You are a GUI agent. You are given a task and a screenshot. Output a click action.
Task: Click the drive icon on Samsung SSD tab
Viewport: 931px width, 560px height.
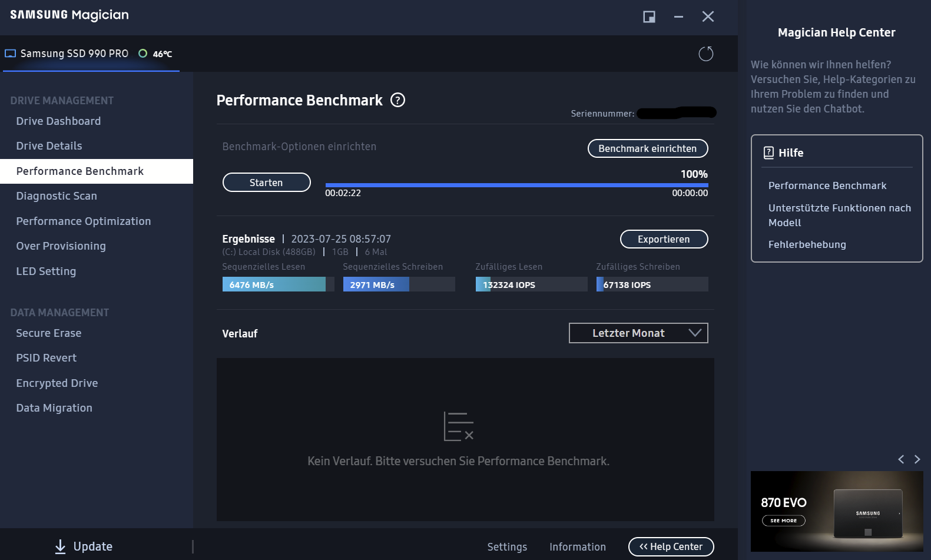(10, 54)
